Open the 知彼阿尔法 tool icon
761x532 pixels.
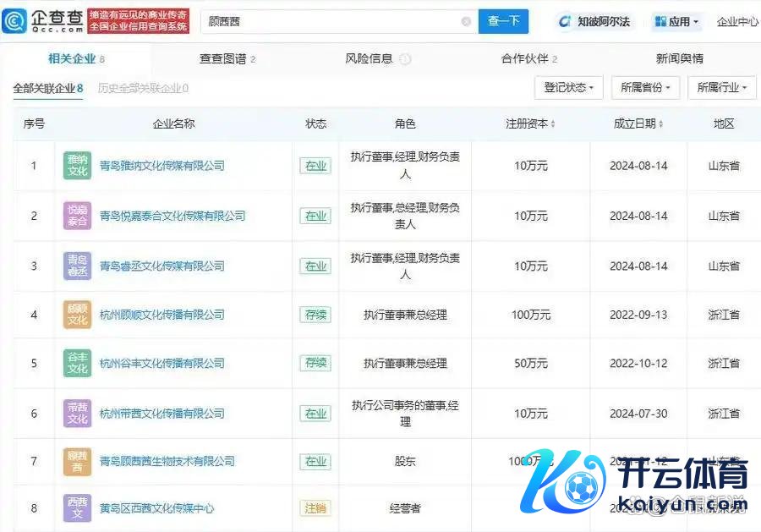coord(565,22)
